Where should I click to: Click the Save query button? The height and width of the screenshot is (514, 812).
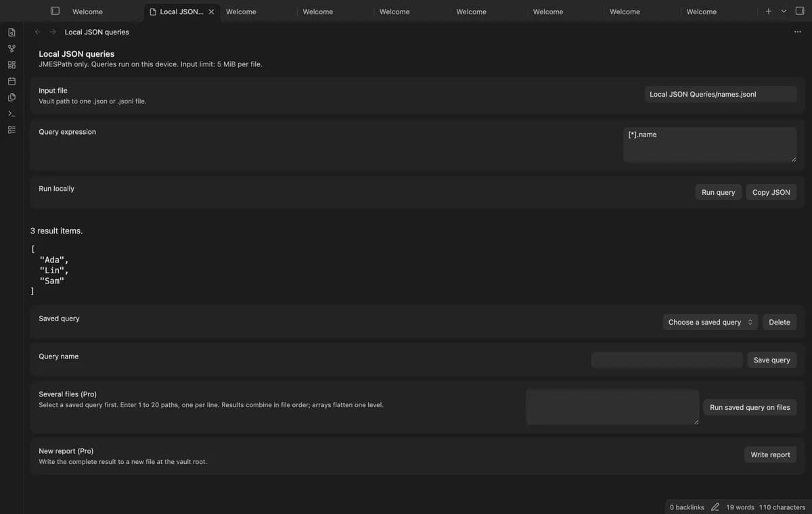[771, 360]
